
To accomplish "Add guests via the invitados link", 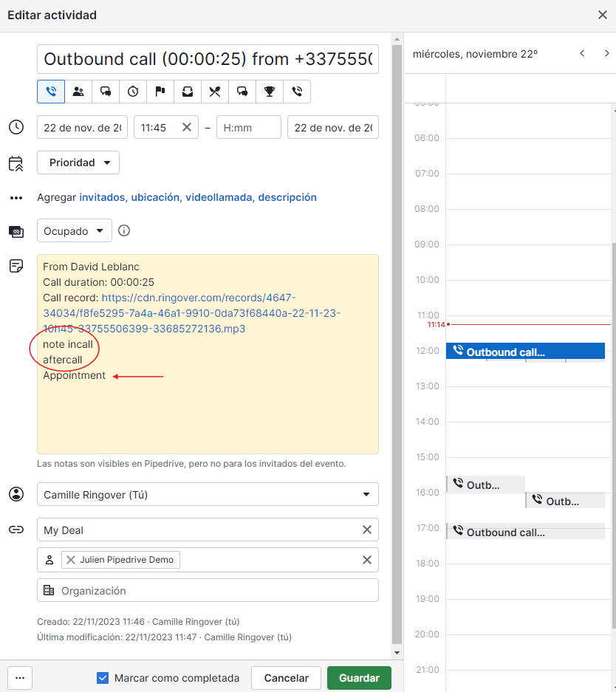I will tap(102, 197).
